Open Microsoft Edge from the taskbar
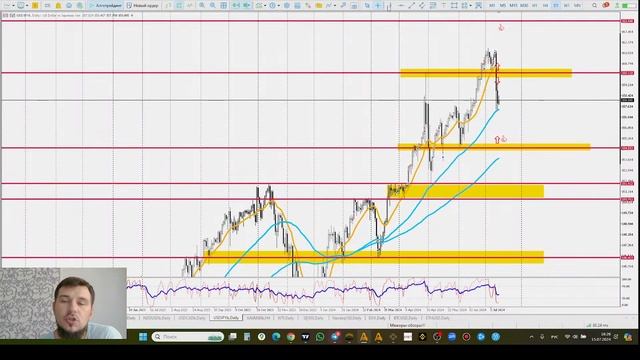This screenshot has width=640, height=360. point(276,337)
